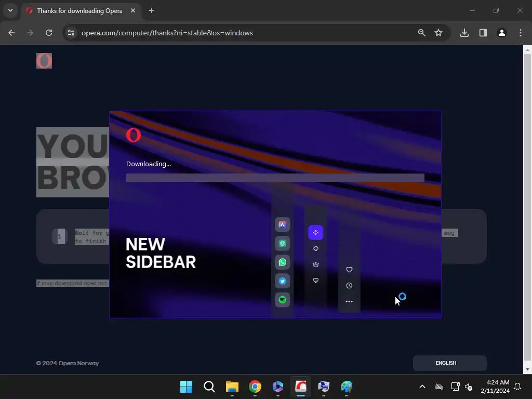Open the Paint icon in the taskbar
Screen dimensions: 532x399
(347, 387)
